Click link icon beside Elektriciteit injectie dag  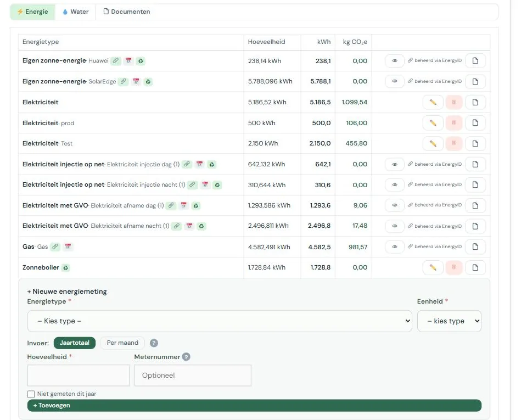(x=187, y=164)
